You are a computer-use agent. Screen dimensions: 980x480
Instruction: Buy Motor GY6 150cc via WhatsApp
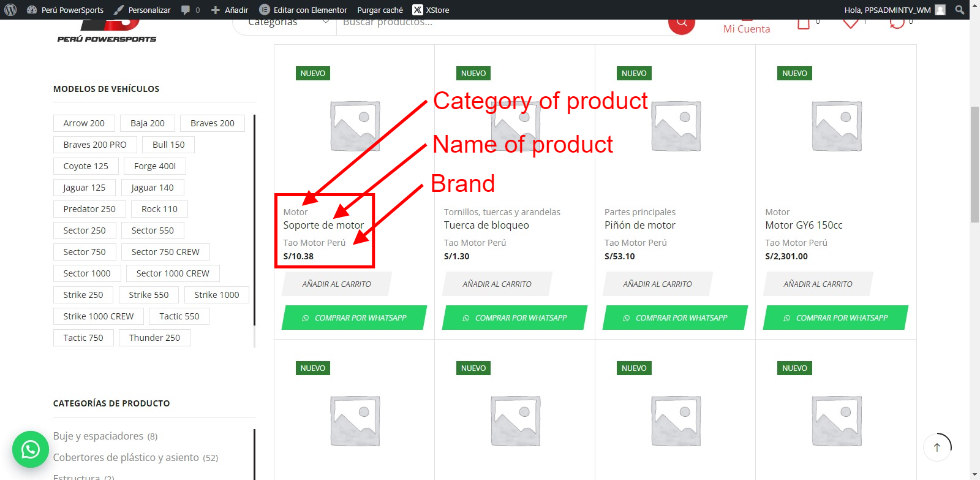click(835, 318)
